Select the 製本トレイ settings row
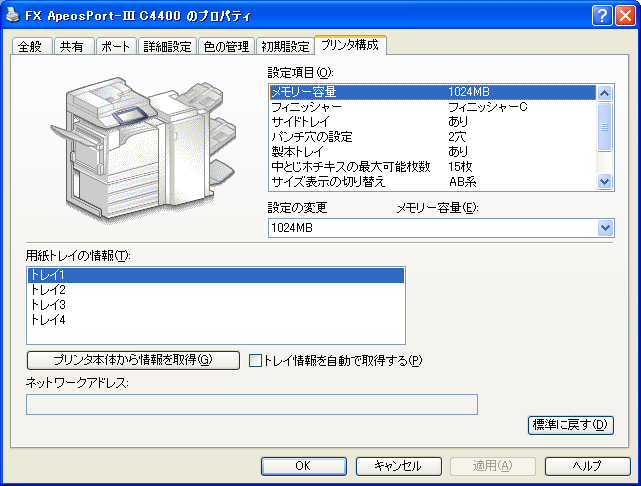 433,152
